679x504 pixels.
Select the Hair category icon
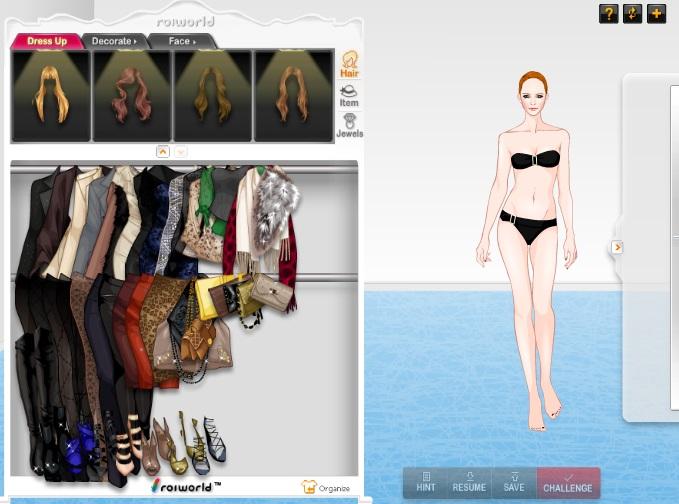(x=350, y=64)
